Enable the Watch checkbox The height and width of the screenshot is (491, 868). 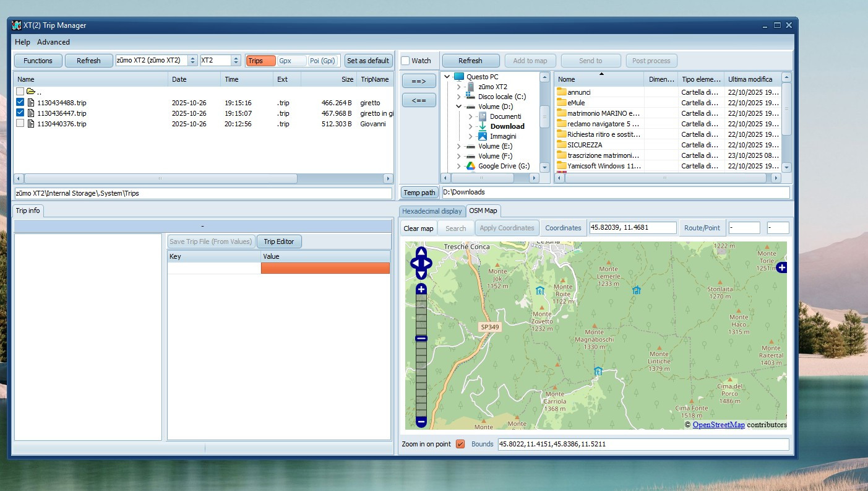(405, 61)
